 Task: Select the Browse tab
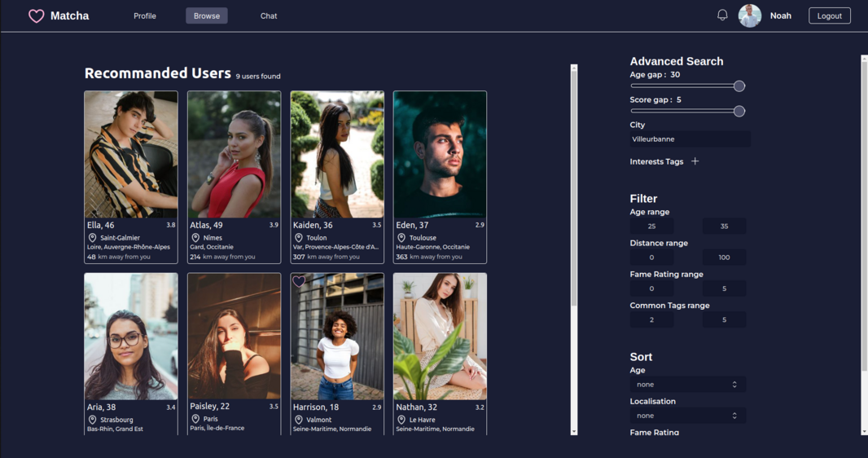click(x=207, y=16)
